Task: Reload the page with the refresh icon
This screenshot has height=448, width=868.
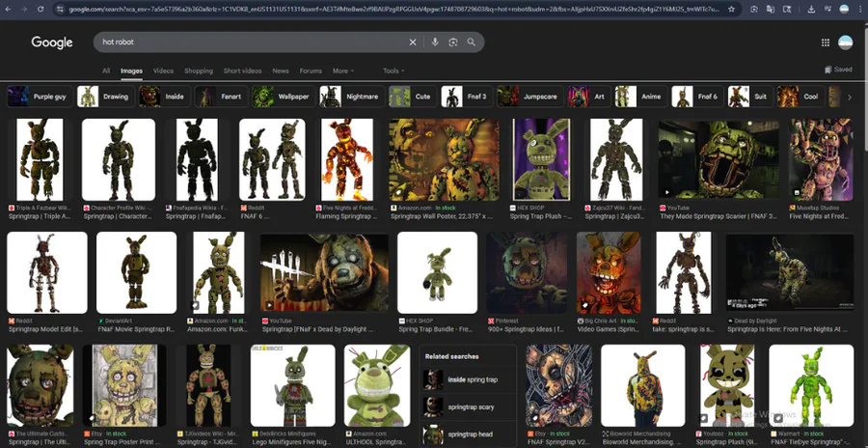Action: pos(41,9)
